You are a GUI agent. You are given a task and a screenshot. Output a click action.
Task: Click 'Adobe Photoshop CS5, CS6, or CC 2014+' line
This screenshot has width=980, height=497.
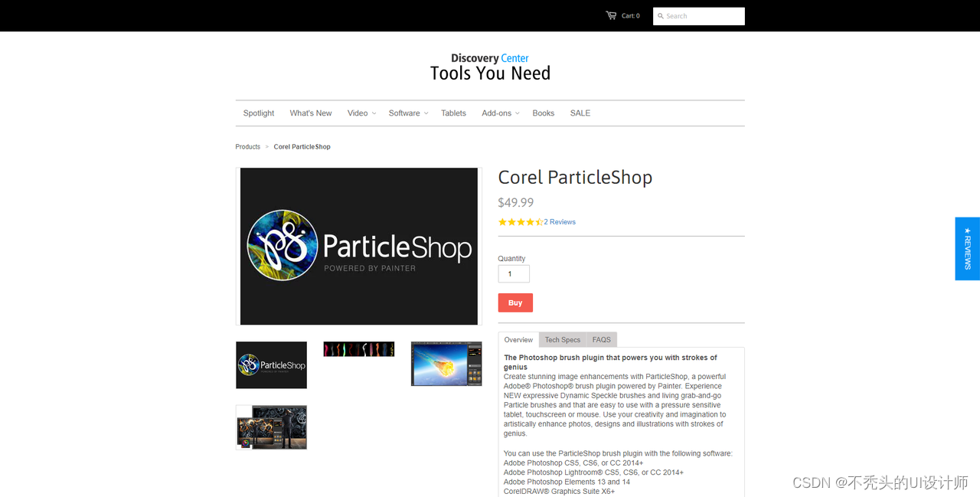click(573, 463)
